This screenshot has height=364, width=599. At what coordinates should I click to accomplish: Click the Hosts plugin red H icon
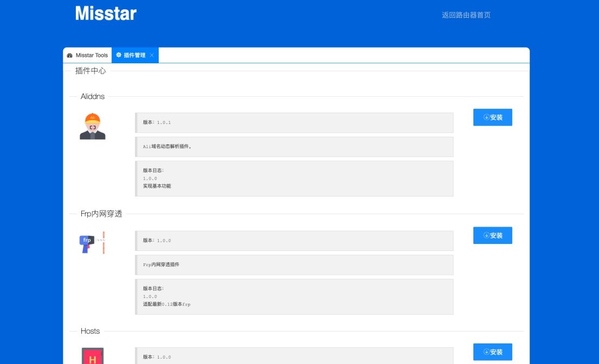coord(93,356)
